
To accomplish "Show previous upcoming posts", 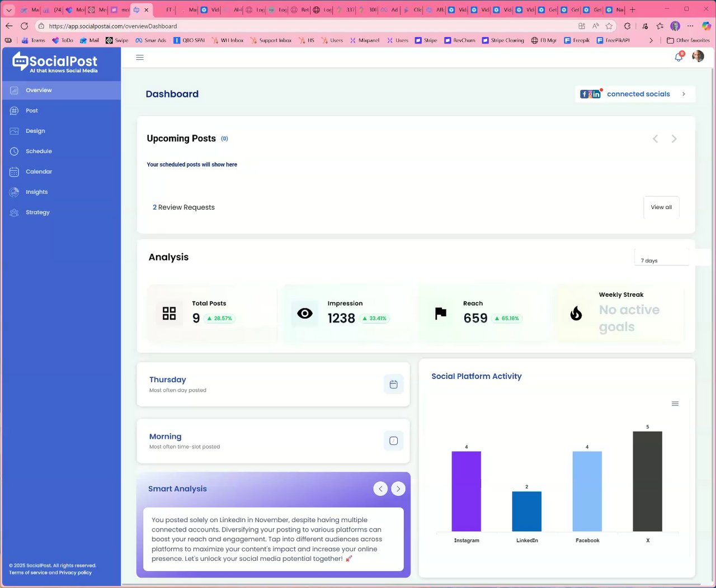I will (655, 139).
